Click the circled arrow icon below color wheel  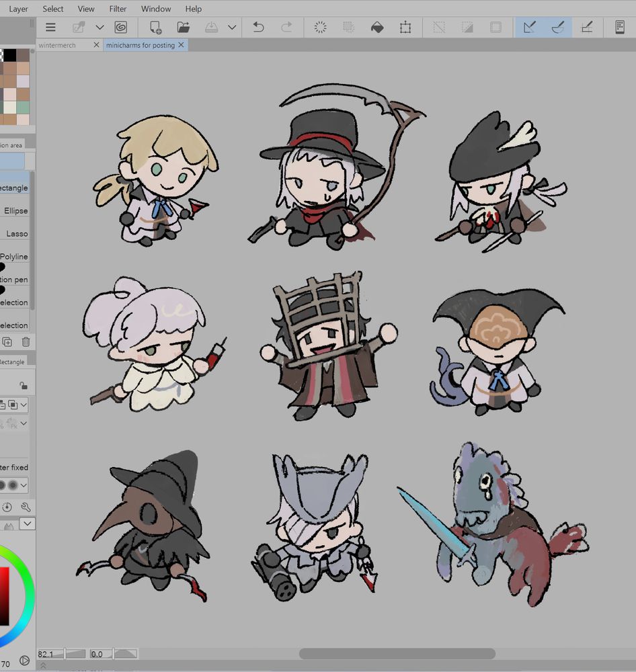tap(24, 661)
